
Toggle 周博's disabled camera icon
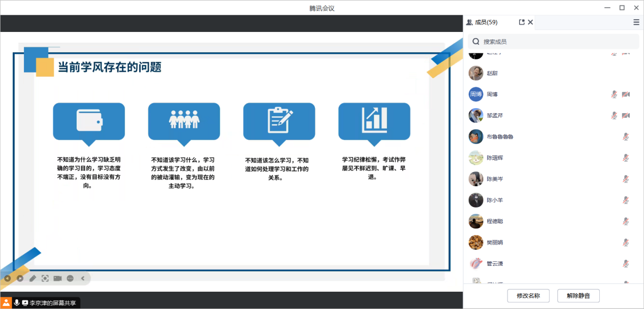pos(626,94)
